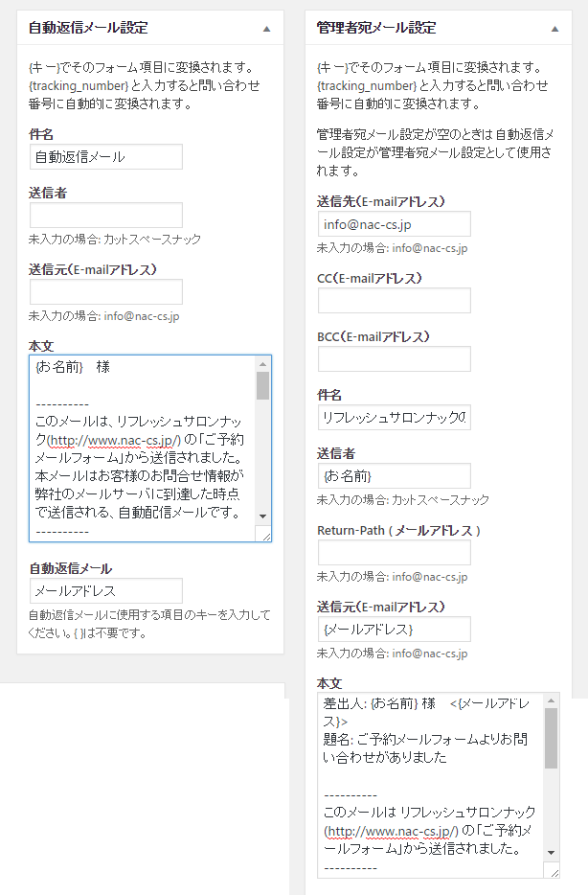Click the 送信元 email field in auto-reply settings
Image resolution: width=588 pixels, height=895 pixels.
[105, 291]
